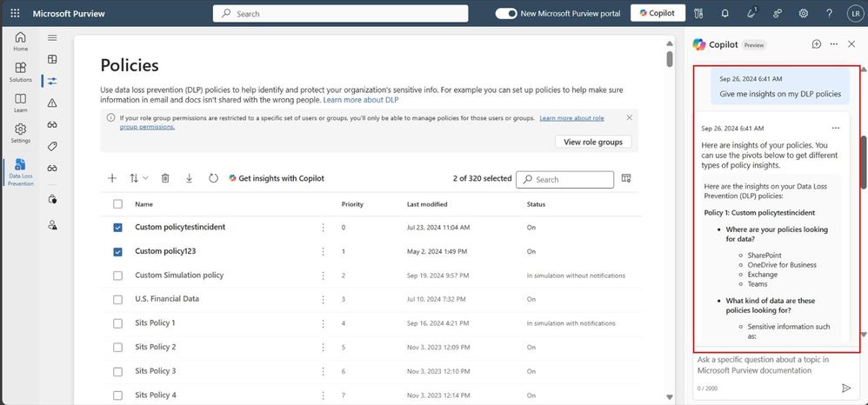
Task: Click the Copilot chat scrollbar thumb
Action: 864,163
